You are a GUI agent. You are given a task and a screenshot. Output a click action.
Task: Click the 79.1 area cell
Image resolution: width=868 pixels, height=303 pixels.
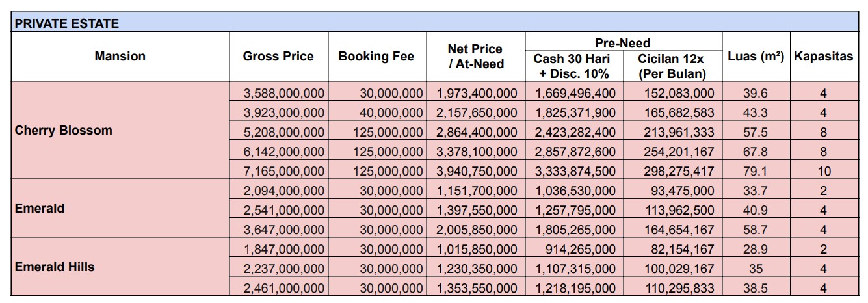pos(755,172)
